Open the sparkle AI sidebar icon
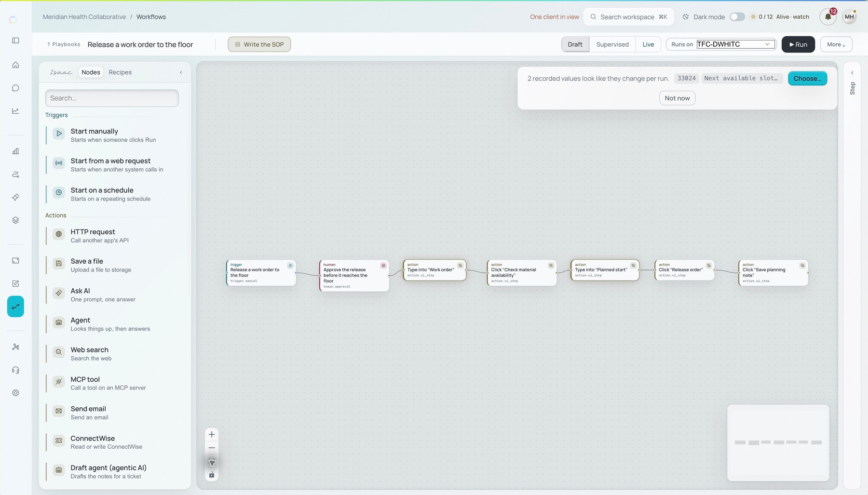 pos(15,197)
